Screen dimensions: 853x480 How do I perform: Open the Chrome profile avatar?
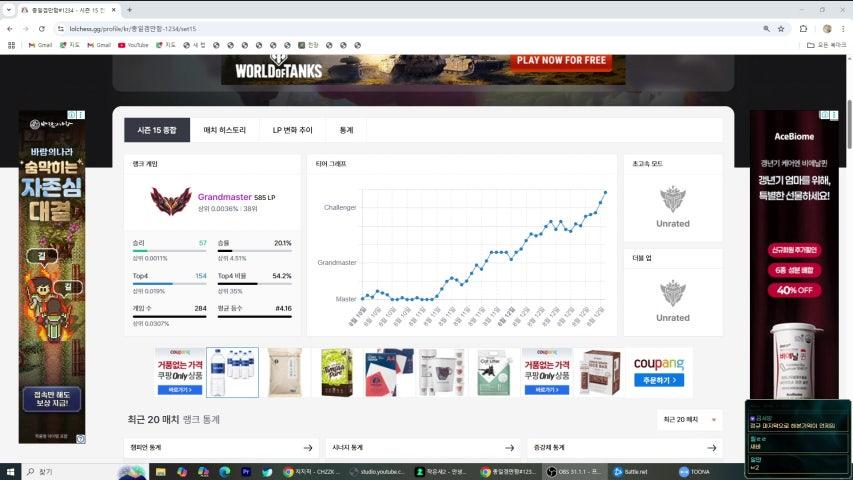point(827,29)
